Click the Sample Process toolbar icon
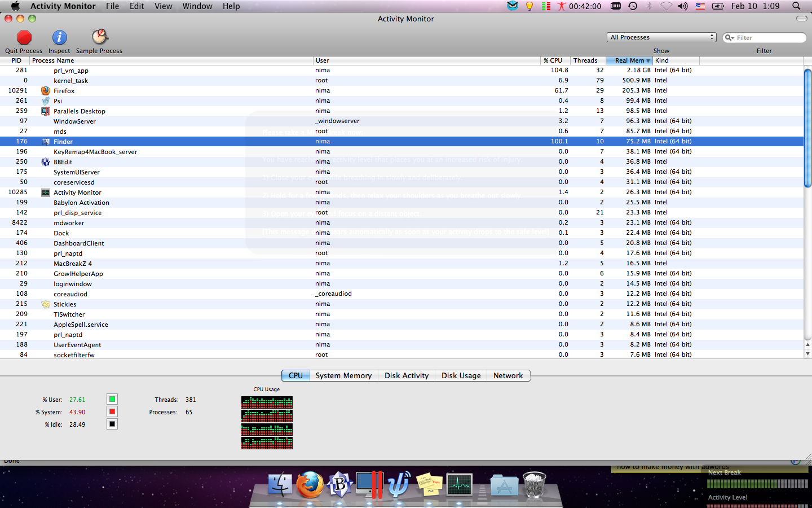Viewport: 812px width, 508px height. point(99,37)
